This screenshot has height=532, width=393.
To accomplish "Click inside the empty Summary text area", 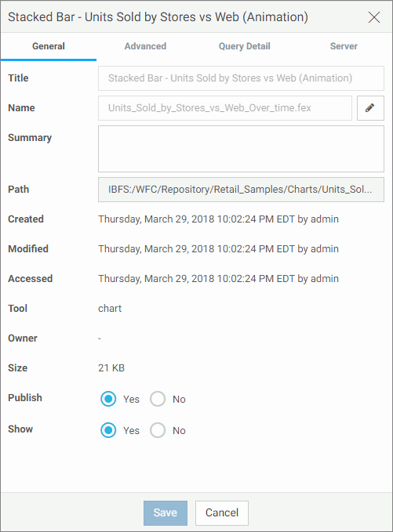I will [x=241, y=149].
